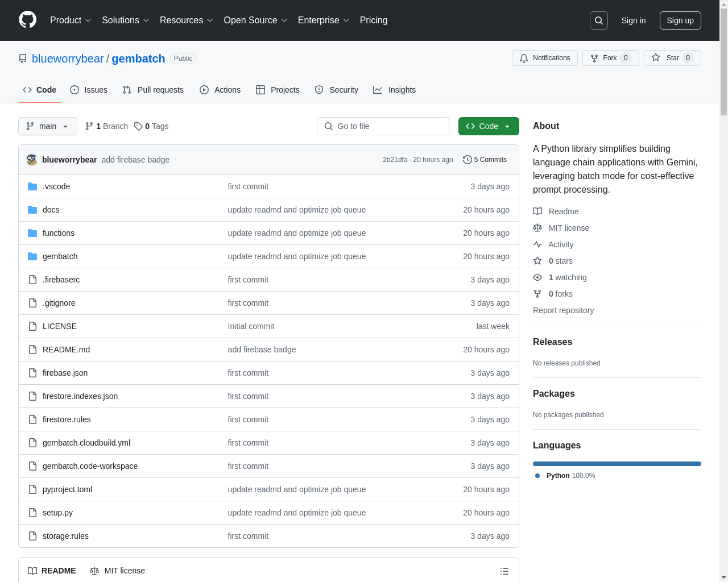Click the history clock icon for commits
The width and height of the screenshot is (728, 582).
468,160
